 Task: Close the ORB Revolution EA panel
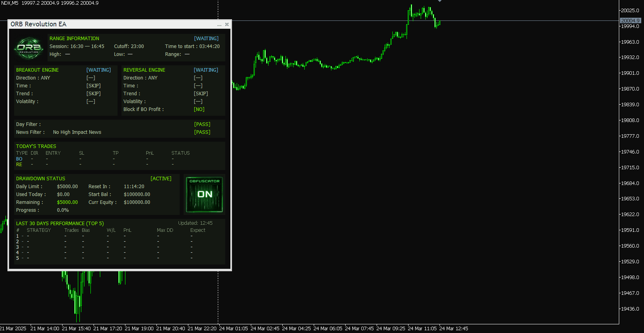click(227, 24)
